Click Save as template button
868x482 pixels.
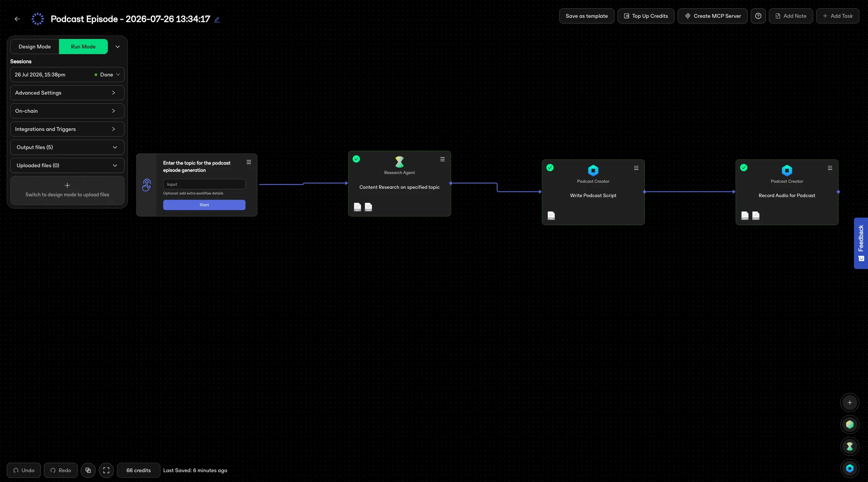(x=587, y=16)
